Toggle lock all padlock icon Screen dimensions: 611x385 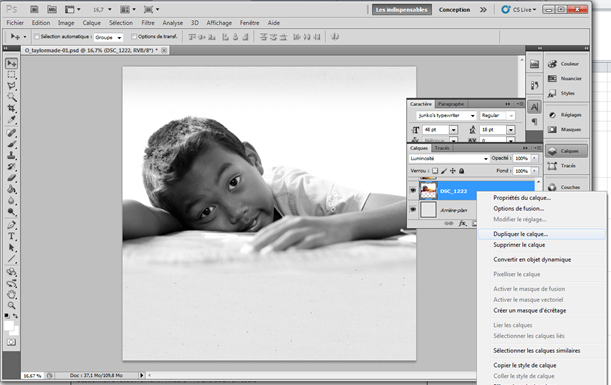[x=462, y=171]
